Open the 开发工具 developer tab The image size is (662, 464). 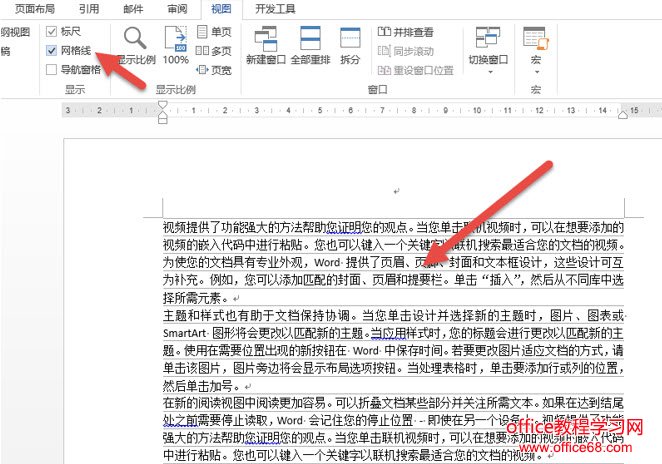[x=275, y=9]
